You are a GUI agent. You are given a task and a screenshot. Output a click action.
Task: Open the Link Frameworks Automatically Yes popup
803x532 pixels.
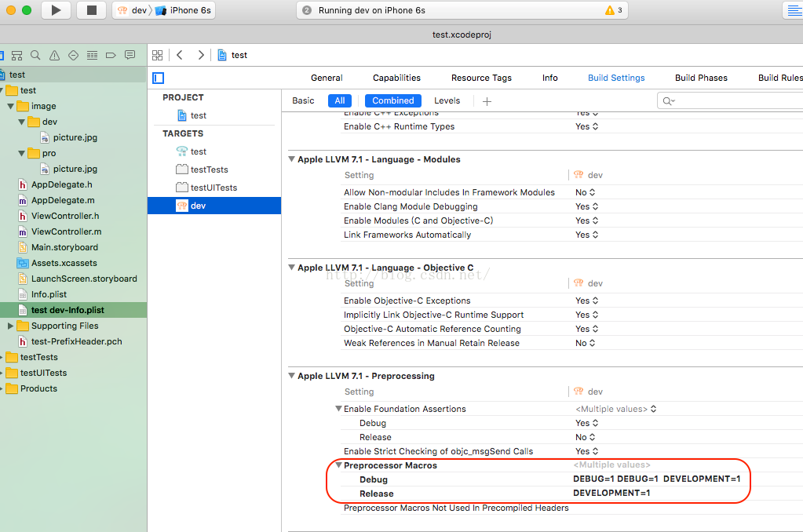click(x=587, y=235)
